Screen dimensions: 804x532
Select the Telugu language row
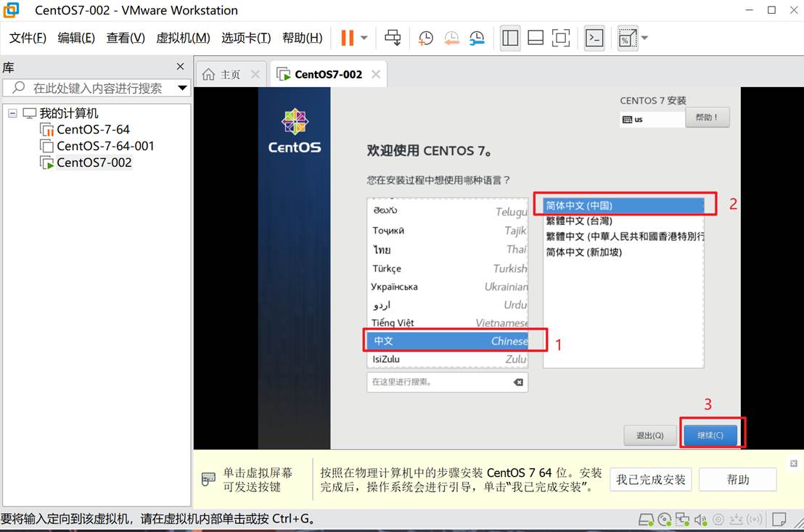point(447,211)
